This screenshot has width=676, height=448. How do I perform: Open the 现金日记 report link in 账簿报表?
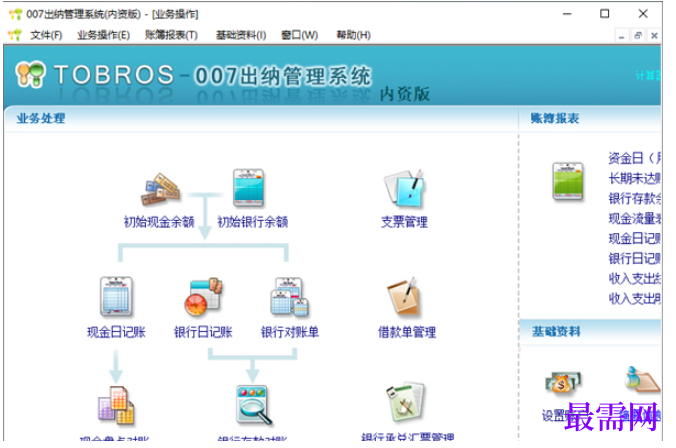coord(634,238)
